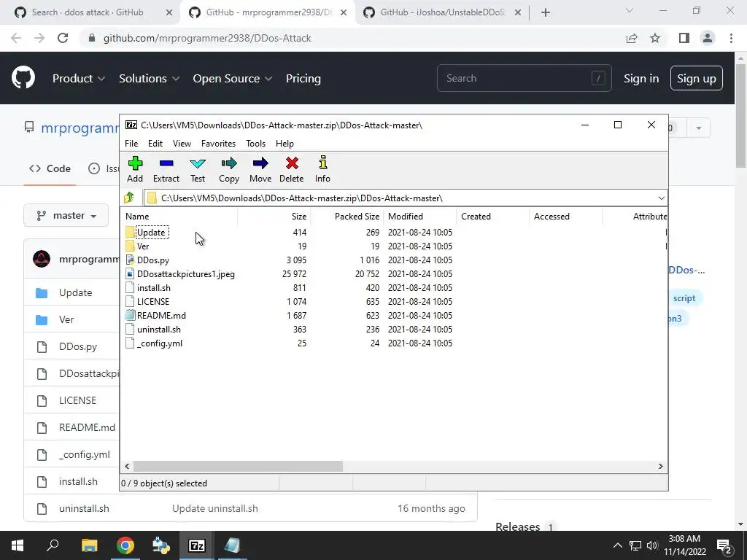Image resolution: width=747 pixels, height=560 pixels.
Task: Click the GitHub Sign up button
Action: (696, 79)
